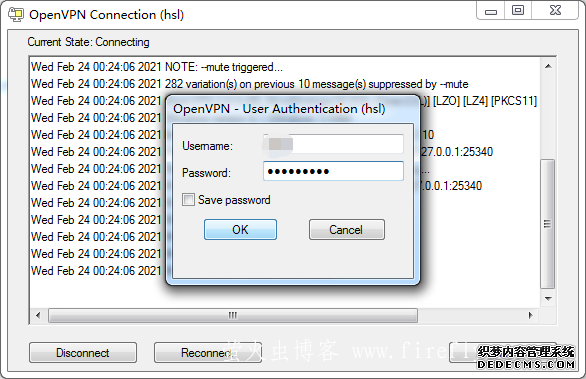
Task: Focus the Password input field
Action: click(333, 171)
